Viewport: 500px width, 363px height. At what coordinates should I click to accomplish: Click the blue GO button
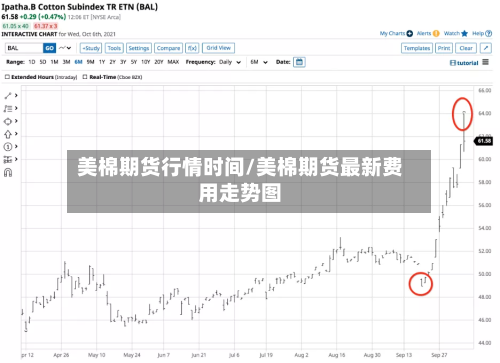point(49,48)
